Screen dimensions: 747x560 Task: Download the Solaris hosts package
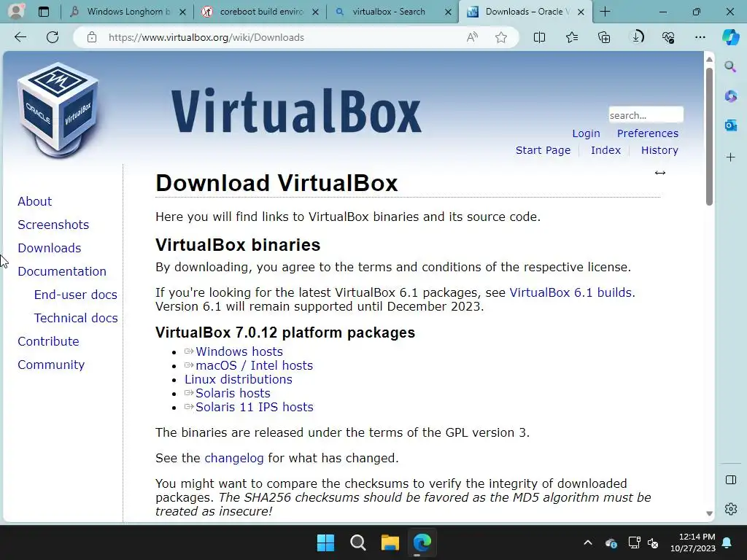233,393
